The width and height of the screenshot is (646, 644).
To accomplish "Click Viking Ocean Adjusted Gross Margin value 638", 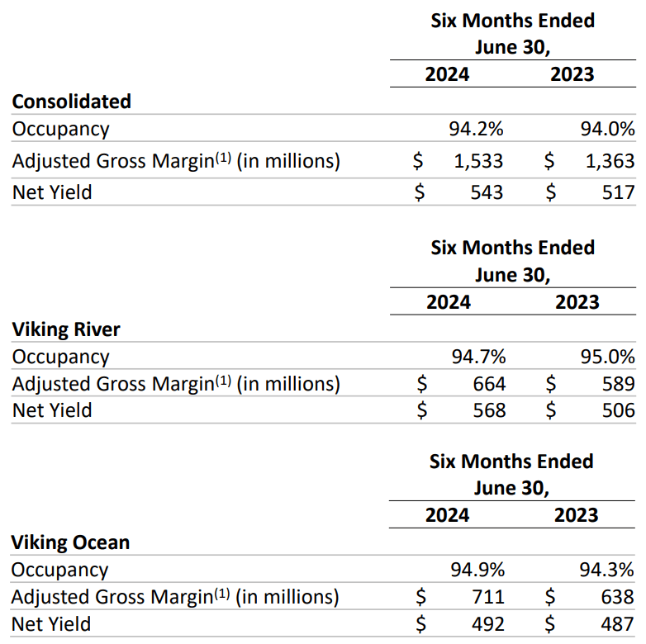I will [x=617, y=597].
